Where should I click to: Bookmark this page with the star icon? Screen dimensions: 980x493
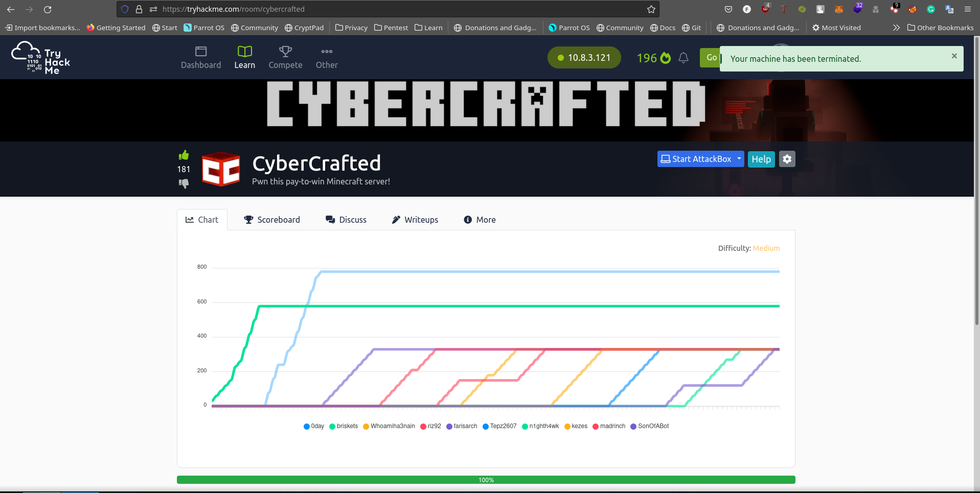651,9
